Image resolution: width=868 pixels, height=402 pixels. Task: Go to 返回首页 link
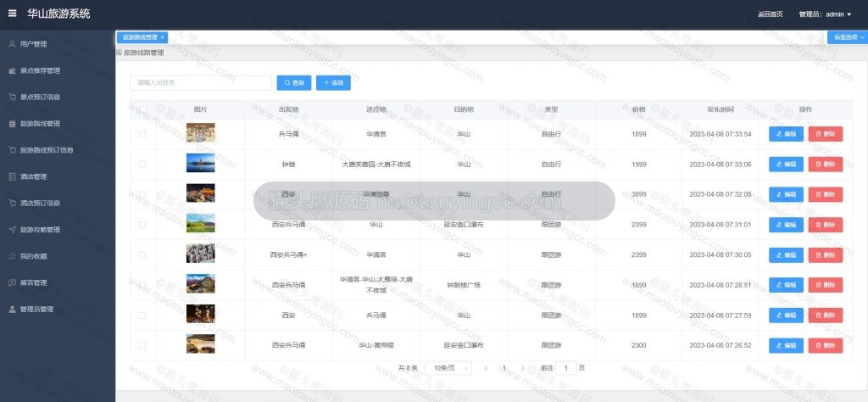coord(770,14)
